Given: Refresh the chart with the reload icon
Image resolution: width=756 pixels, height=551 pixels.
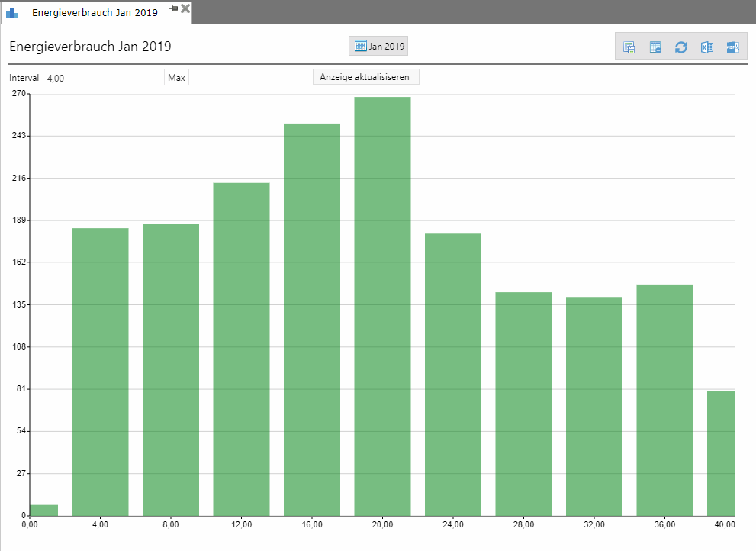Looking at the screenshot, I should pyautogui.click(x=681, y=47).
